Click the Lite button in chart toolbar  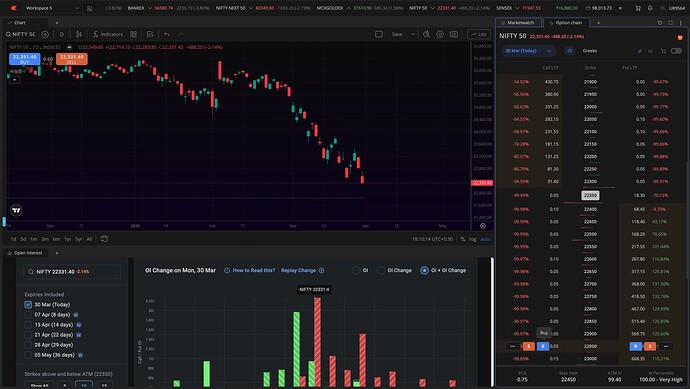pyautogui.click(x=479, y=34)
